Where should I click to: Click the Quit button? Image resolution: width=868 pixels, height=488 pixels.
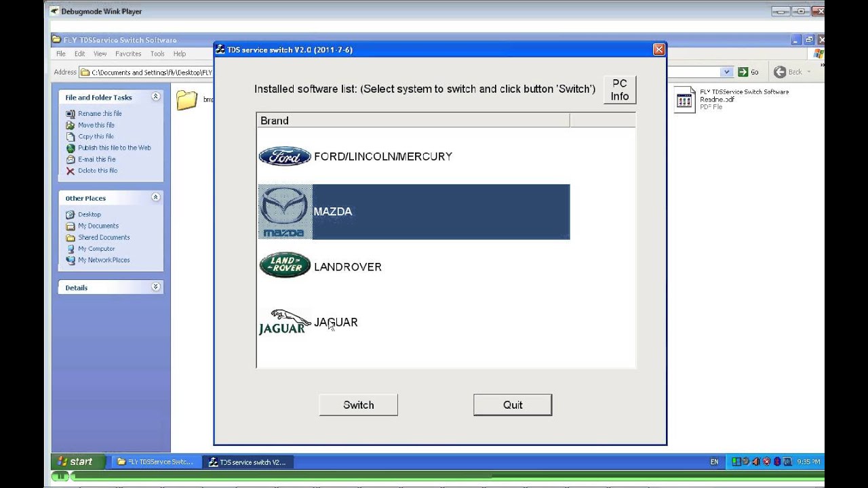(513, 405)
